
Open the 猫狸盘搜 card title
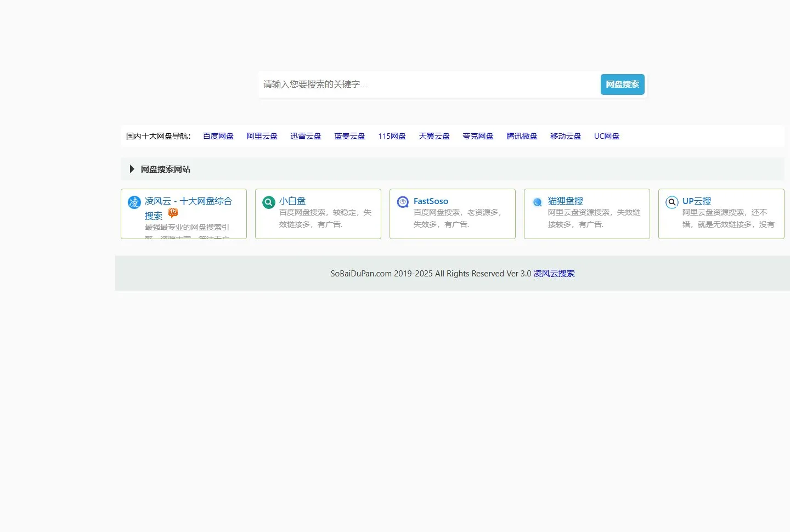[566, 201]
